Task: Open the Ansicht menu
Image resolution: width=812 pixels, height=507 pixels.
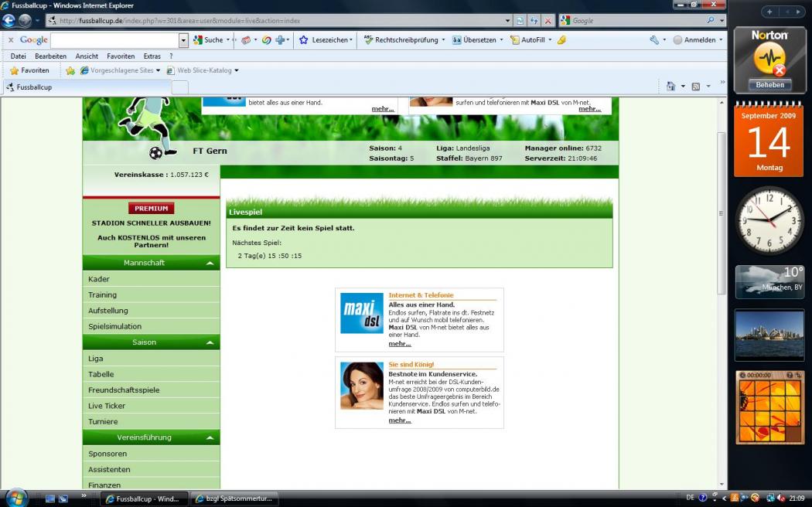Action: [87, 56]
